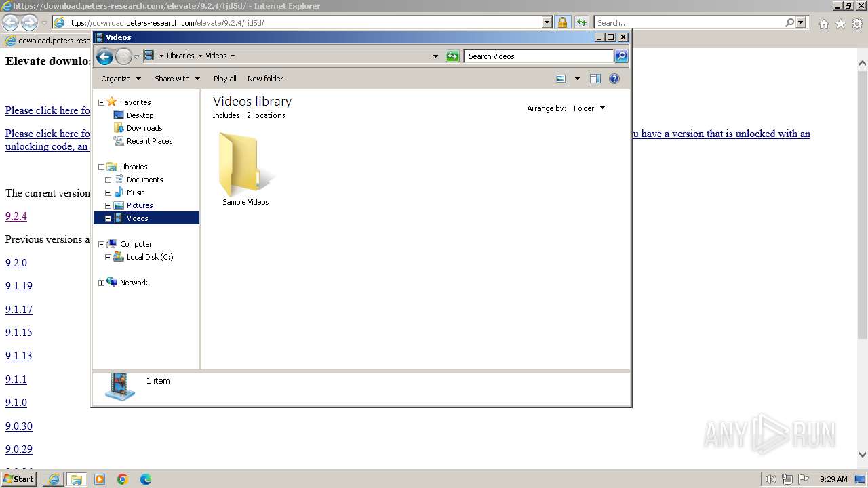
Task: Toggle the preview pane icon
Action: (x=595, y=79)
